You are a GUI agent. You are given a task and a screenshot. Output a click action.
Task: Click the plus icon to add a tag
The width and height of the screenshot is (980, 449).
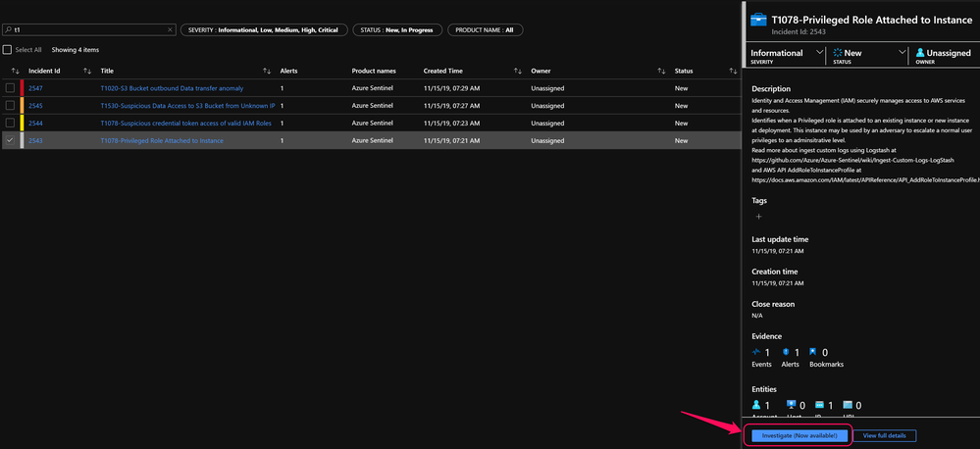(x=758, y=217)
